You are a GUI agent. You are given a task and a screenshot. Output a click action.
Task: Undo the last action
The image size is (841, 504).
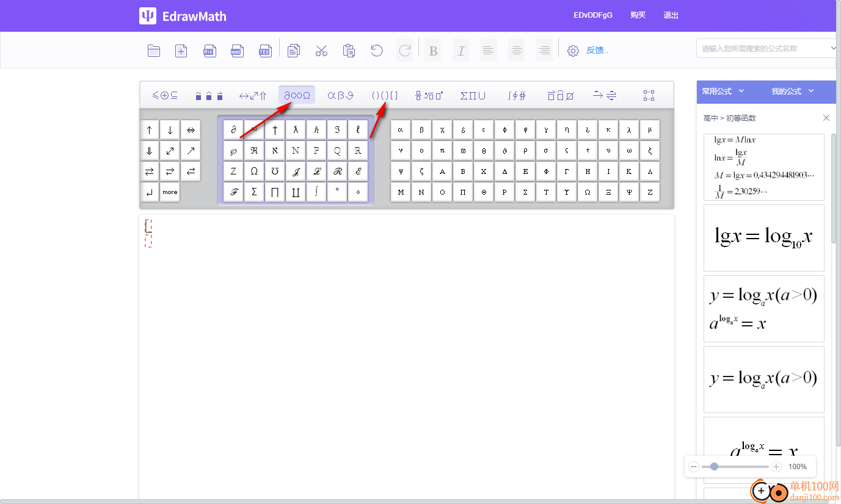377,51
